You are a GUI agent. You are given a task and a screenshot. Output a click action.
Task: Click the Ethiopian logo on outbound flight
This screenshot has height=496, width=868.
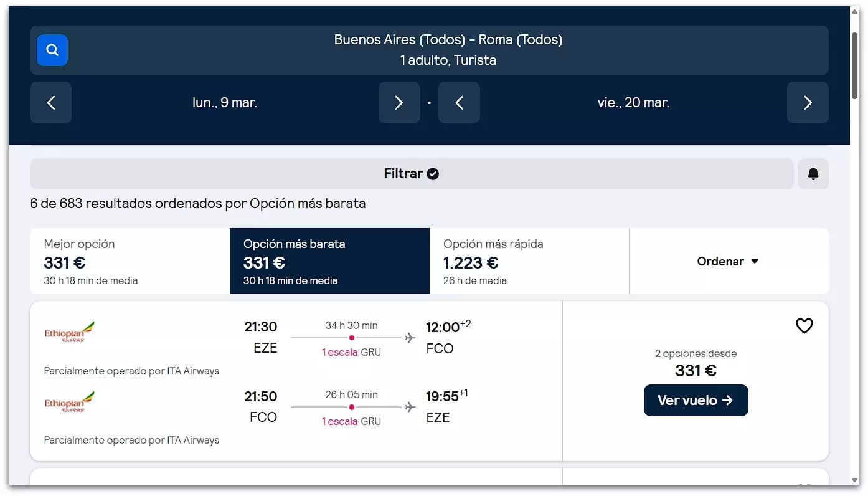click(x=69, y=333)
